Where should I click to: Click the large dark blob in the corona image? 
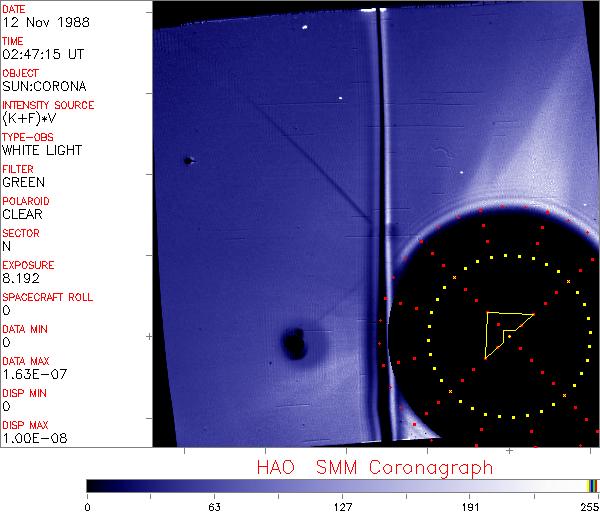coord(295,342)
